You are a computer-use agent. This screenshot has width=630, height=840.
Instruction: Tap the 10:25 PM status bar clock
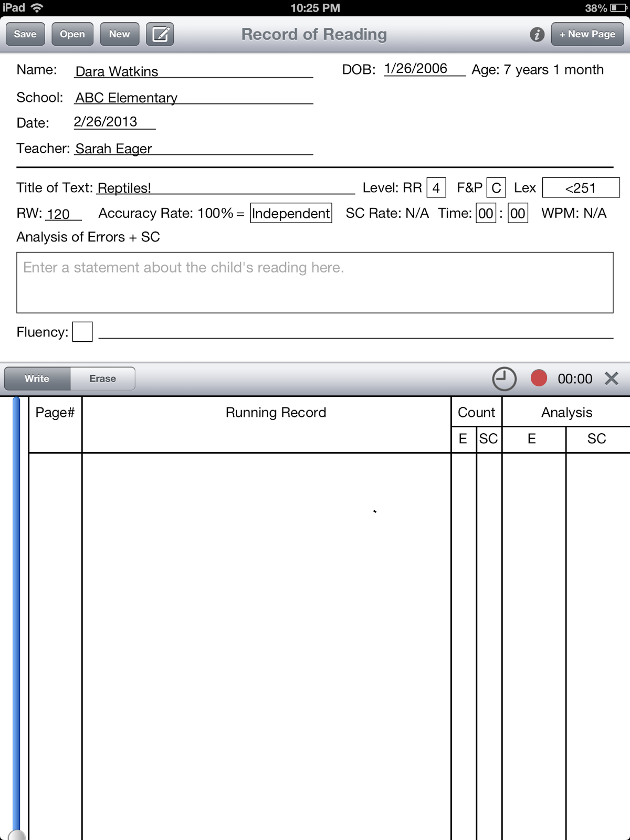click(x=315, y=8)
